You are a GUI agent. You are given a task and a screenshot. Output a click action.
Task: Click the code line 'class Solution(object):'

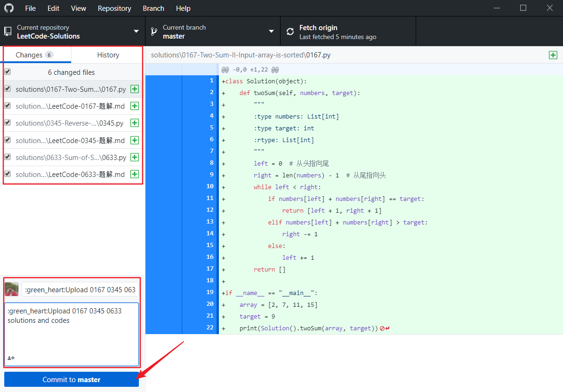click(x=266, y=81)
